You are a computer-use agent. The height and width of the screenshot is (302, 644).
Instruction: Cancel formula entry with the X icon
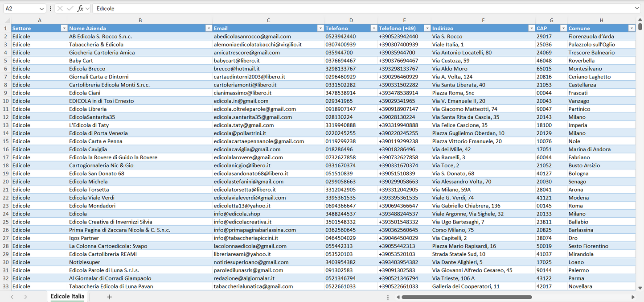point(60,8)
